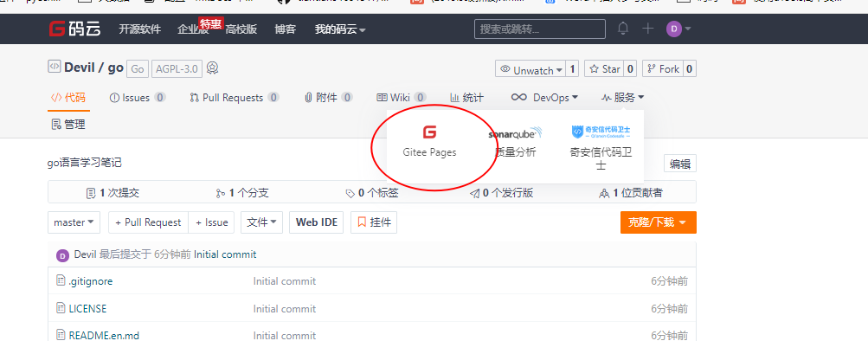Open the notifications bell icon
The image size is (868, 341).
(623, 29)
